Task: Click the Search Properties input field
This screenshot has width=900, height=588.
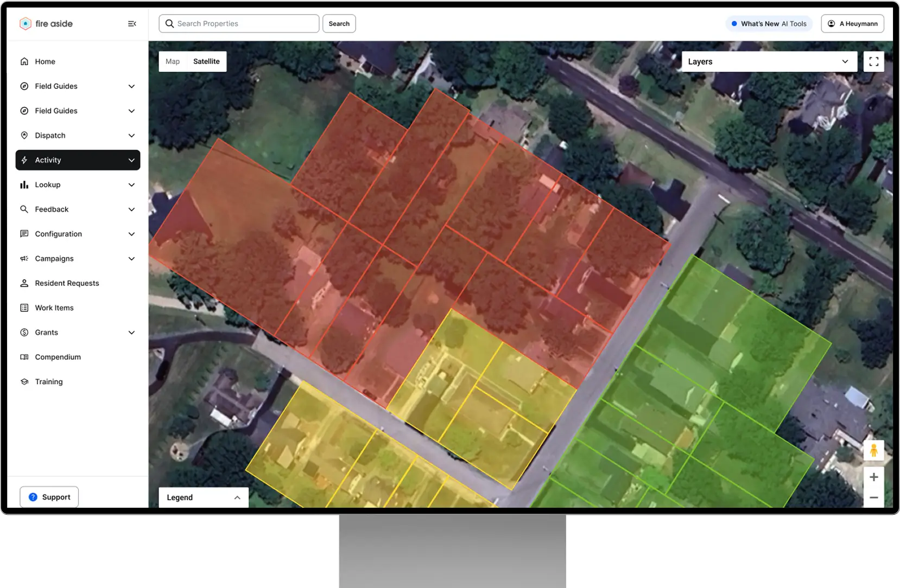Action: 239,24
